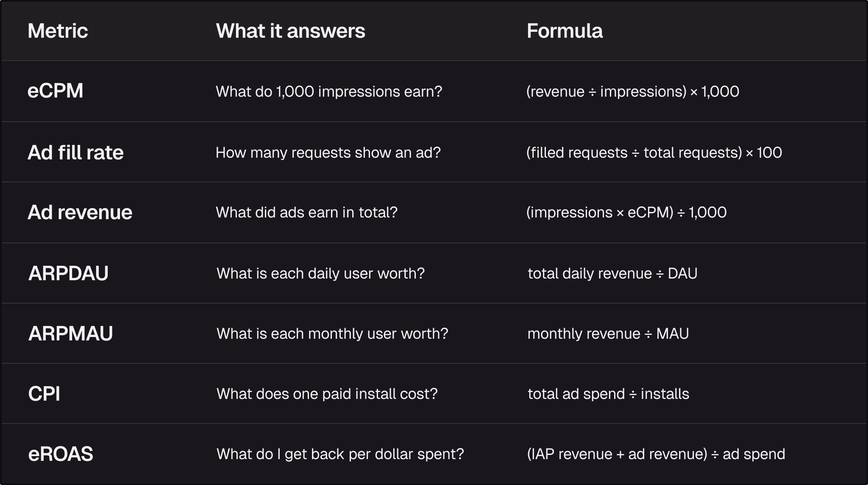This screenshot has height=485, width=868.
Task: Click 'What is each daily user worth?'
Action: (320, 273)
